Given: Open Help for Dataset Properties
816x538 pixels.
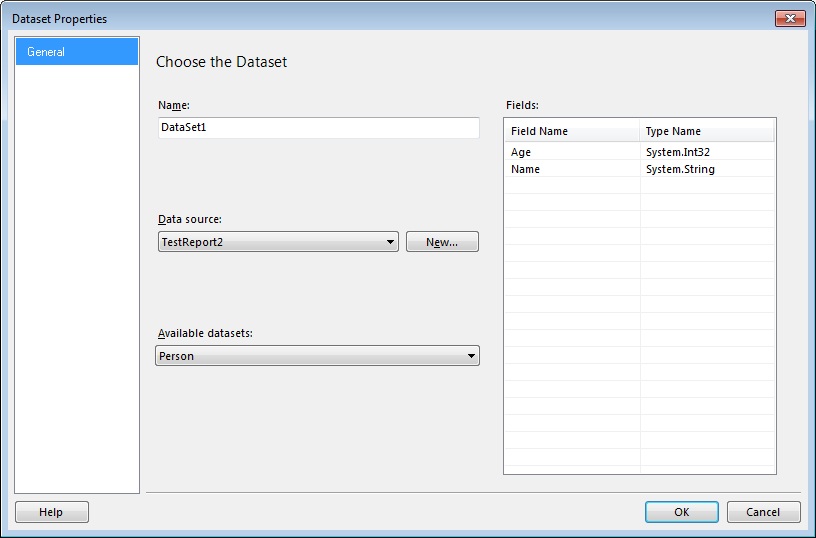Looking at the screenshot, I should coord(51,512).
